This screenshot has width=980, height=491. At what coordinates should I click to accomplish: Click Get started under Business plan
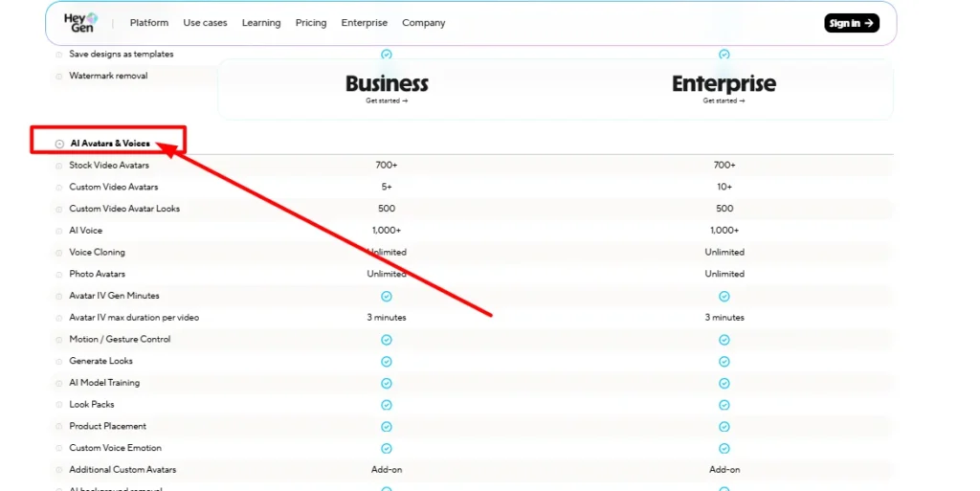point(387,100)
